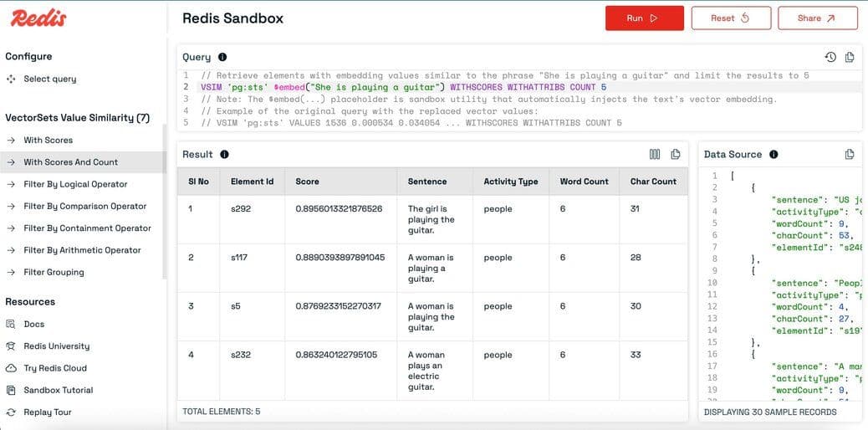This screenshot has width=868, height=430.
Task: Open the Sandbox Tutorial resource
Action: [58, 390]
